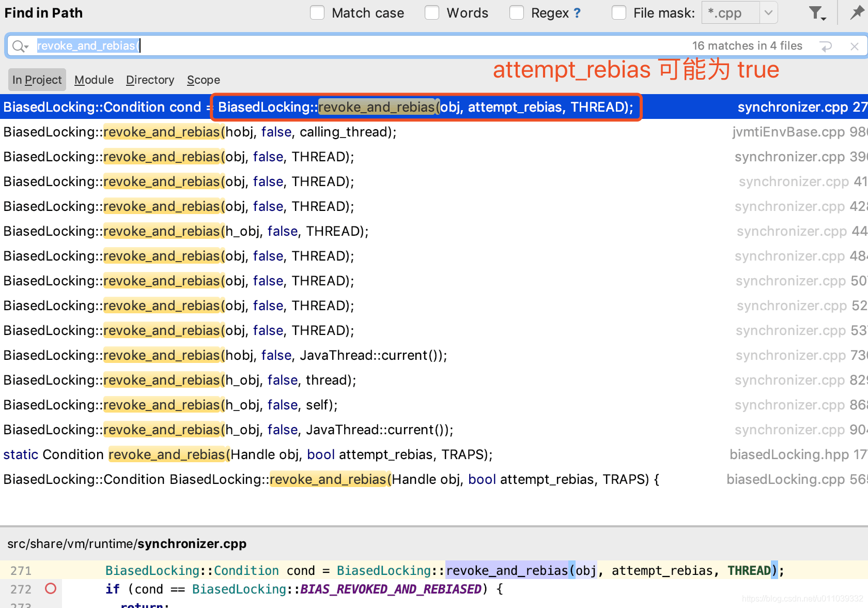The width and height of the screenshot is (868, 608).
Task: Pin the Find in Path window
Action: pyautogui.click(x=857, y=12)
